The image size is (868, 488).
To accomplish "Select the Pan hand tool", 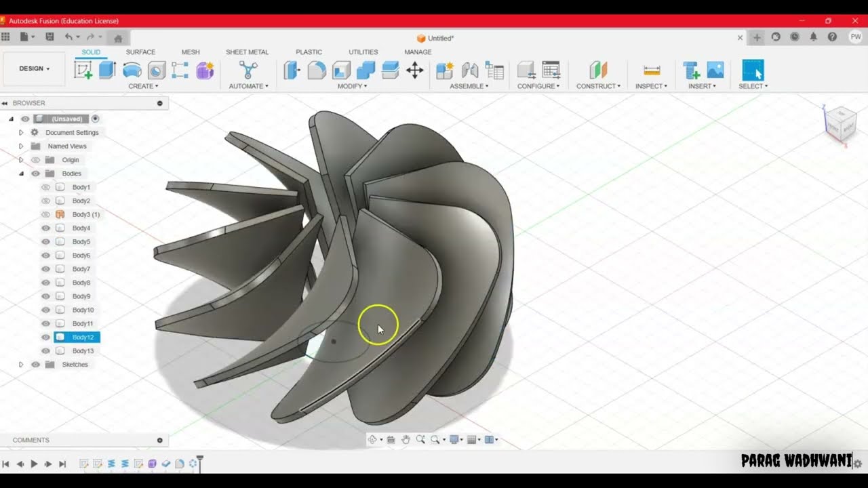I will click(406, 439).
